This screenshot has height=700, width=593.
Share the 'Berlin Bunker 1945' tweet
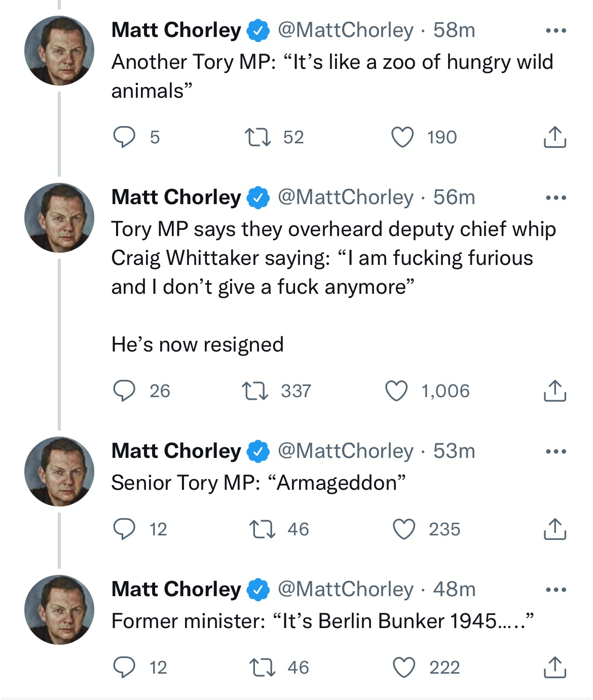555,667
